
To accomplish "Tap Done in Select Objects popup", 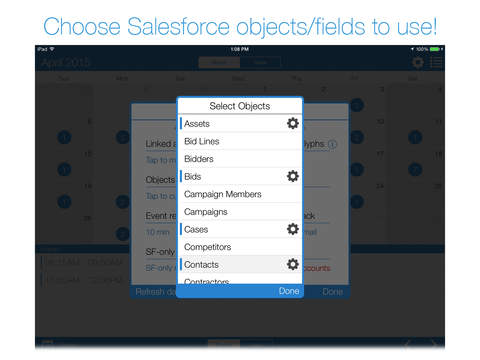I will click(289, 291).
